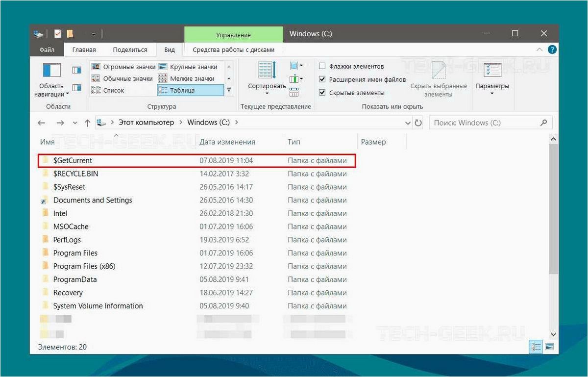Open the Файл menu tab
Image resolution: width=588 pixels, height=377 pixels.
tap(47, 50)
